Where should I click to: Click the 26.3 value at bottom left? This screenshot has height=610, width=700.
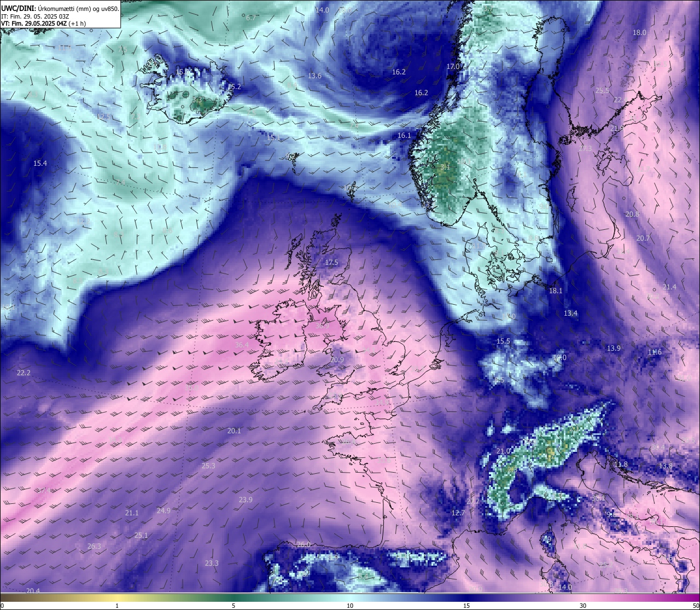(x=94, y=547)
